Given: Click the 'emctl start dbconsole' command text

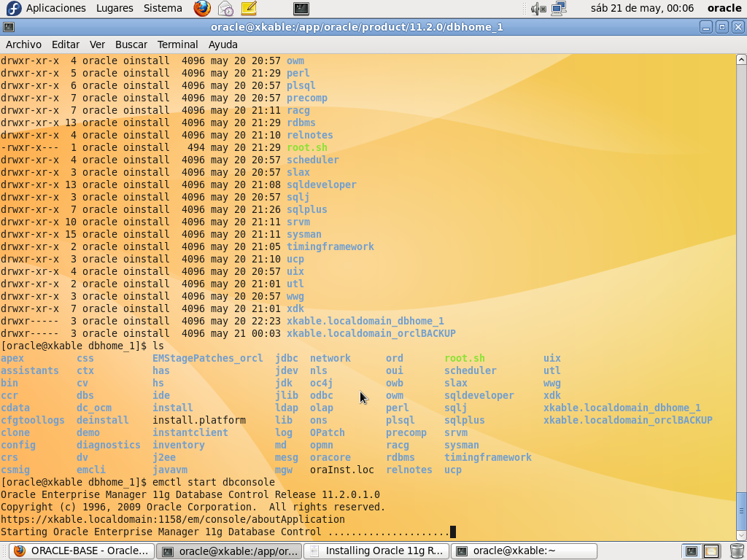Looking at the screenshot, I should click(214, 482).
